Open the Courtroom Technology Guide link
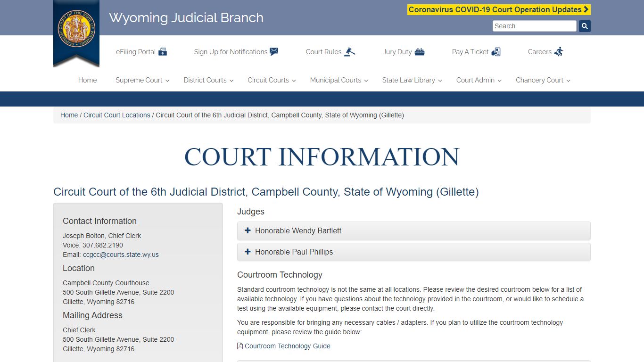The image size is (644, 362). tap(288, 346)
